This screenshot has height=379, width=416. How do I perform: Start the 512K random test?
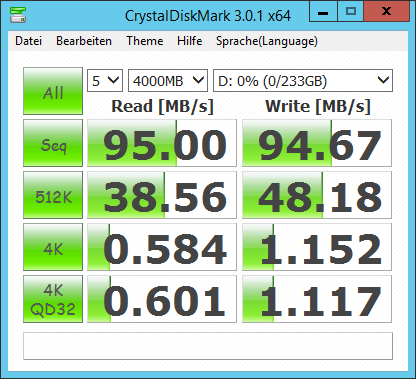tap(53, 195)
